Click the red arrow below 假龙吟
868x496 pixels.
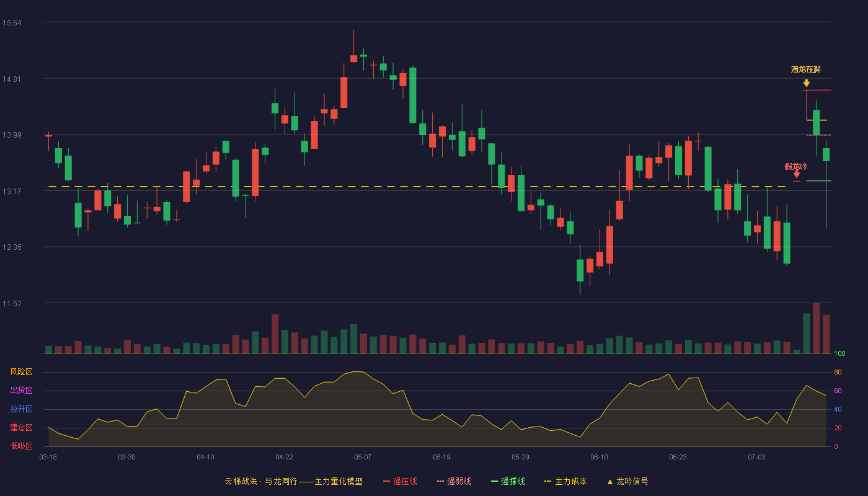(x=797, y=174)
